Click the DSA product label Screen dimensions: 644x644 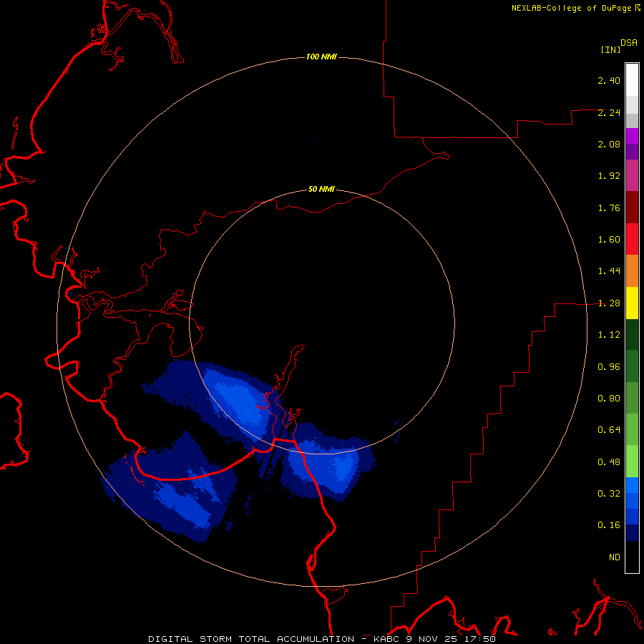coord(629,43)
